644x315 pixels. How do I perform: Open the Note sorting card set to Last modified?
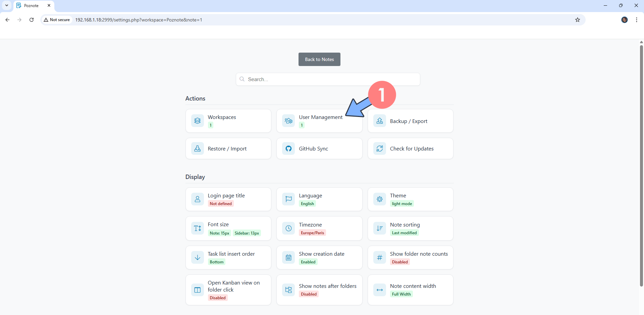coord(411,228)
